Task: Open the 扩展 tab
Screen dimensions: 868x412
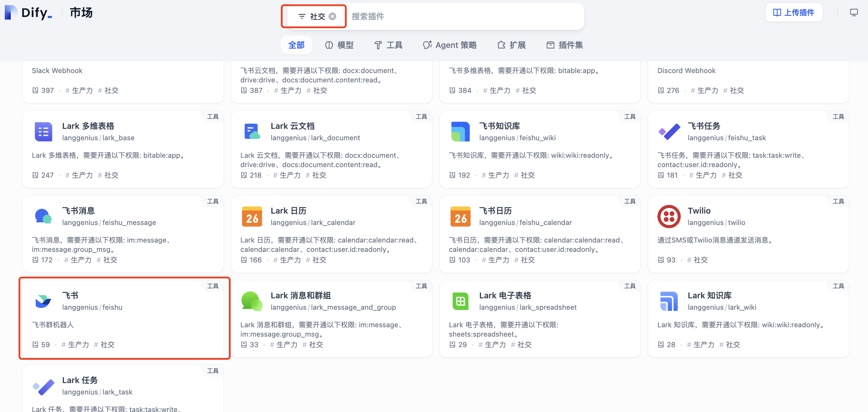Action: point(511,45)
